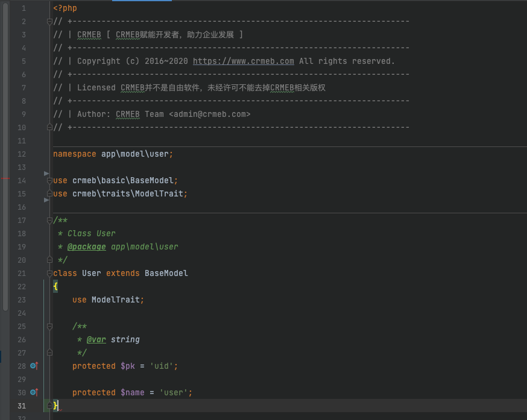
Task: Collapse header comment block at line 2
Action: (x=49, y=22)
